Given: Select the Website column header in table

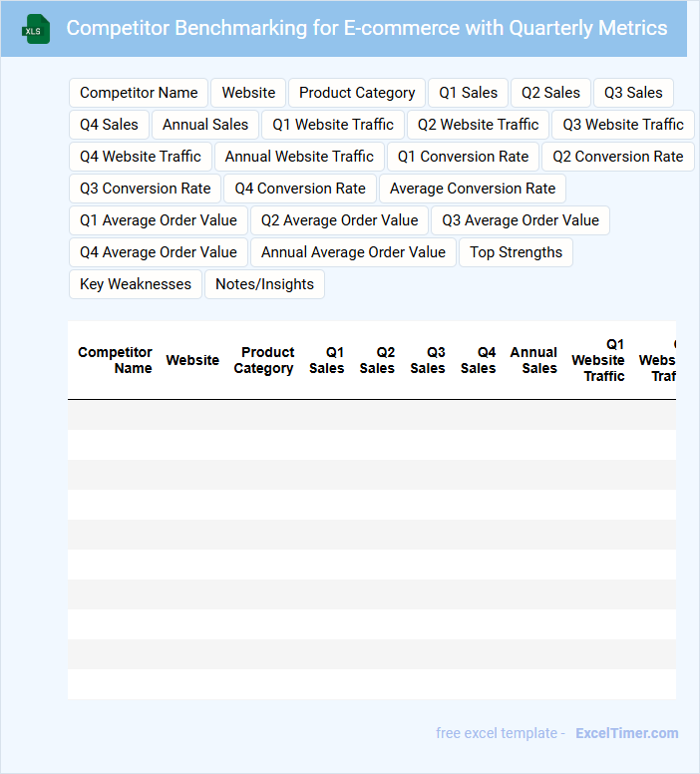Looking at the screenshot, I should [x=192, y=360].
